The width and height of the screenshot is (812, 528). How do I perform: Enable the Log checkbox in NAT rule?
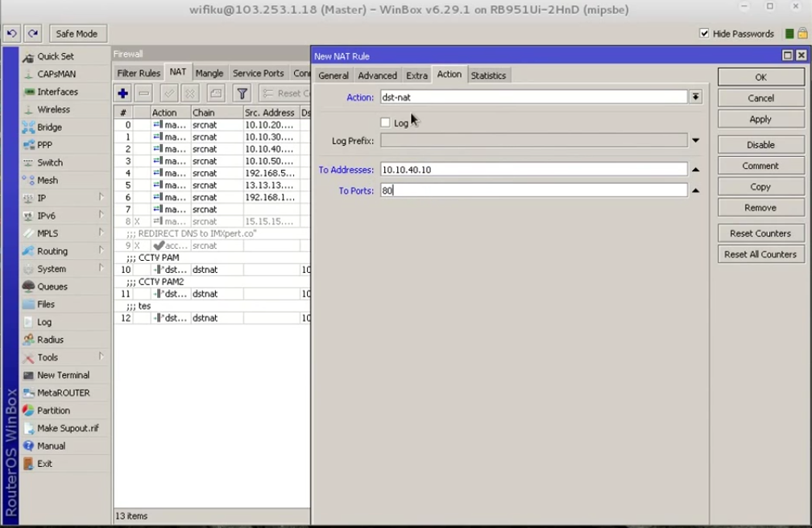(x=385, y=122)
